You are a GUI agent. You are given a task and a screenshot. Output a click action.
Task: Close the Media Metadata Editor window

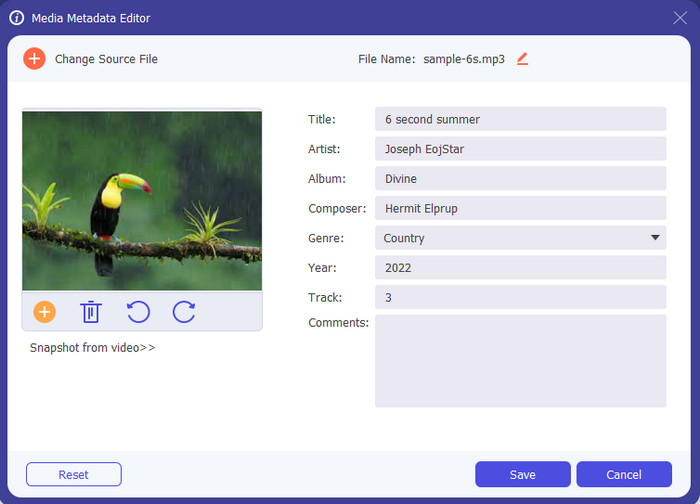[x=680, y=18]
